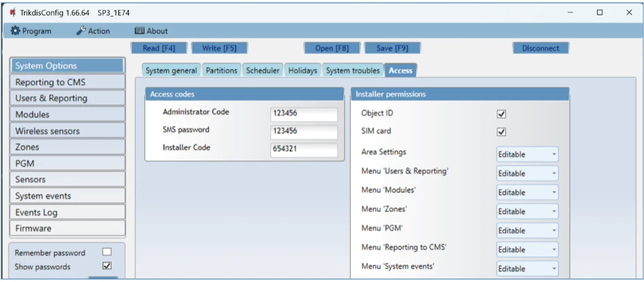This screenshot has height=282, width=644.
Task: Enable the Remember password checkbox
Action: (x=106, y=253)
